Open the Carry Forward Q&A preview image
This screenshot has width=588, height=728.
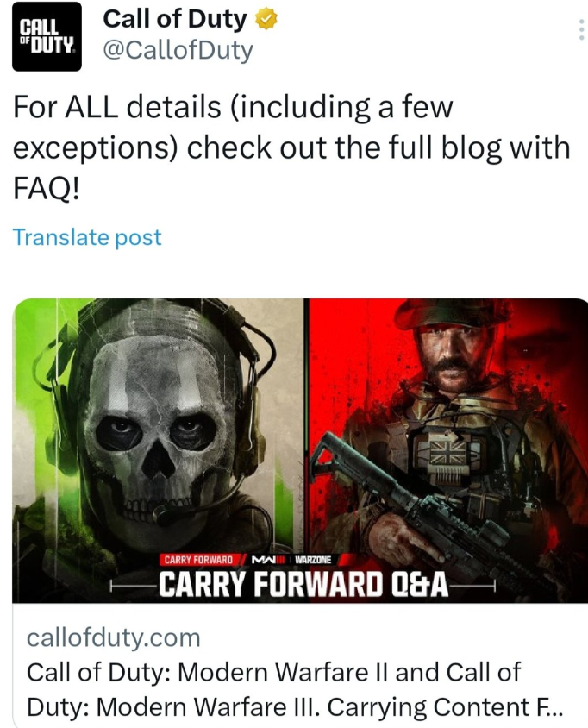point(300,450)
